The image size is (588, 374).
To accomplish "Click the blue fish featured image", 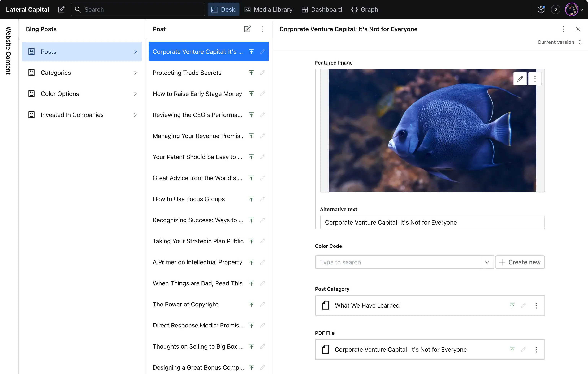I will pyautogui.click(x=432, y=131).
